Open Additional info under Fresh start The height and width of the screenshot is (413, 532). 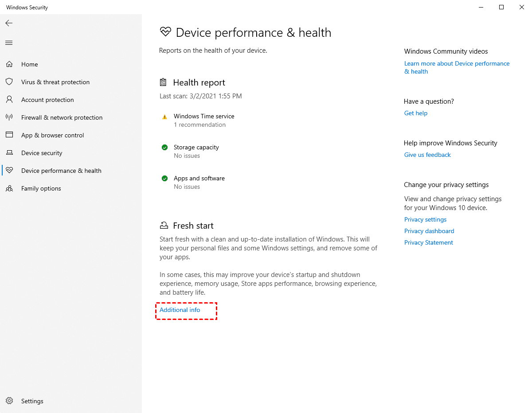(180, 310)
